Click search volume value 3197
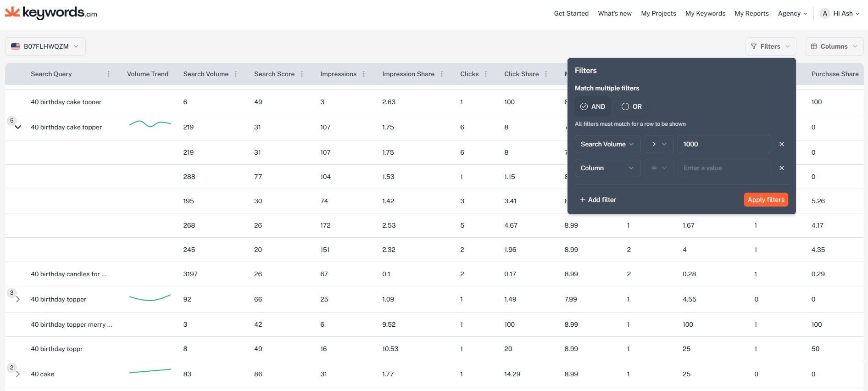Screen dimensions: 868x391 click(x=190, y=274)
